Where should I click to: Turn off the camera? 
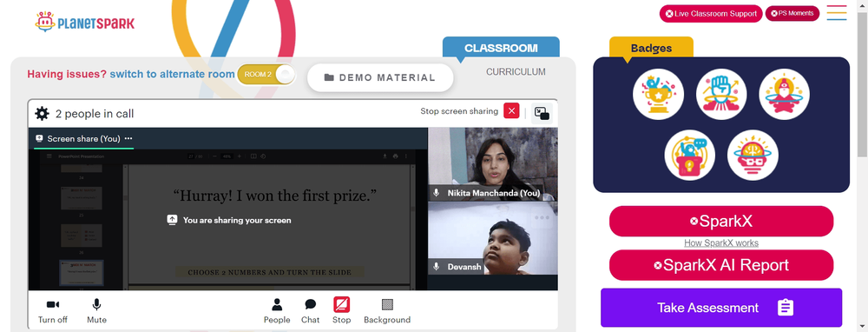pos(53,311)
